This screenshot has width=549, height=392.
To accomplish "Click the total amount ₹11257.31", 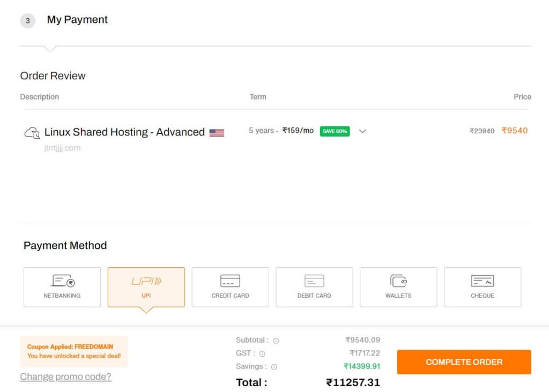I will (x=353, y=382).
